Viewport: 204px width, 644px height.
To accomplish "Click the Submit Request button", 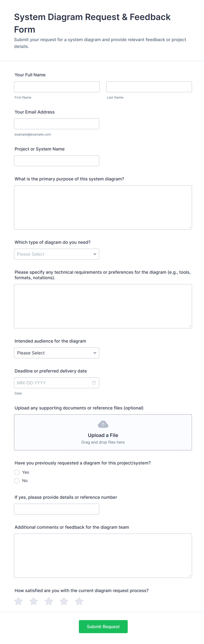I will 103,626.
